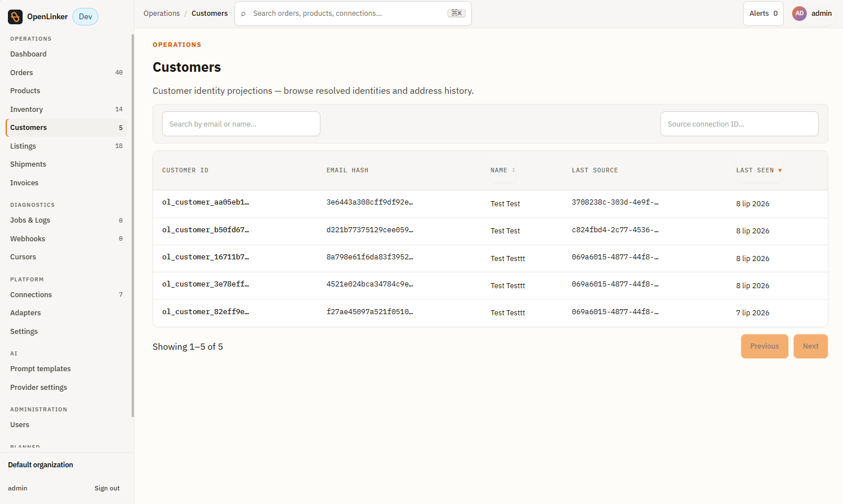
Task: Navigate to Connections
Action: [x=67, y=294]
